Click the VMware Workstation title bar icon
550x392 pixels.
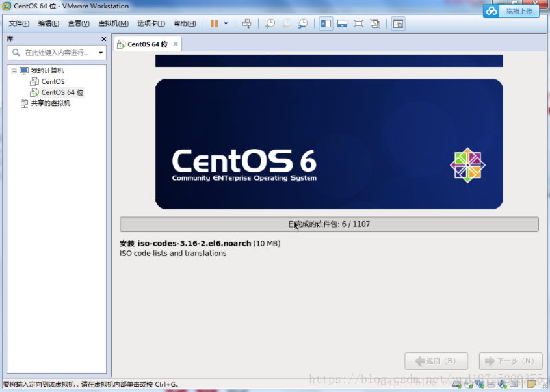[7, 6]
